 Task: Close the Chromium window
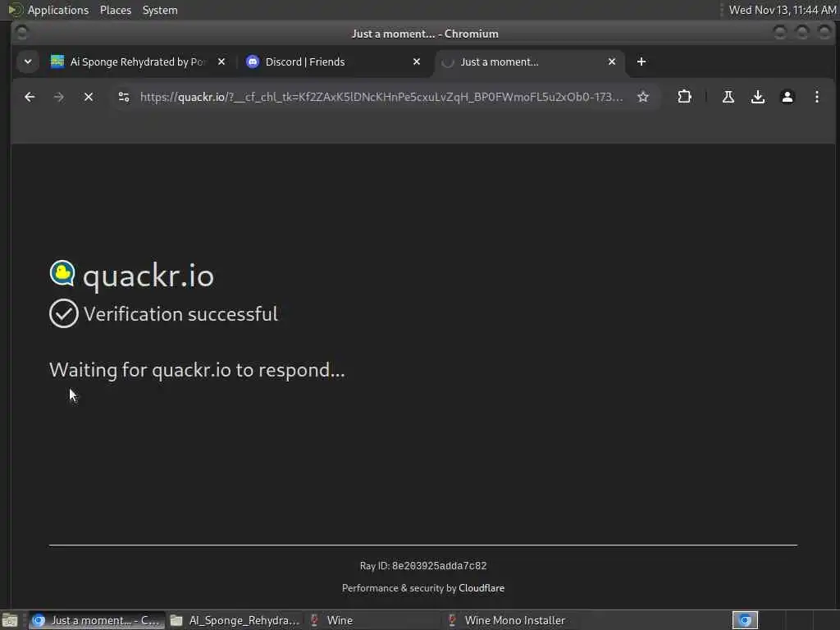click(x=824, y=33)
